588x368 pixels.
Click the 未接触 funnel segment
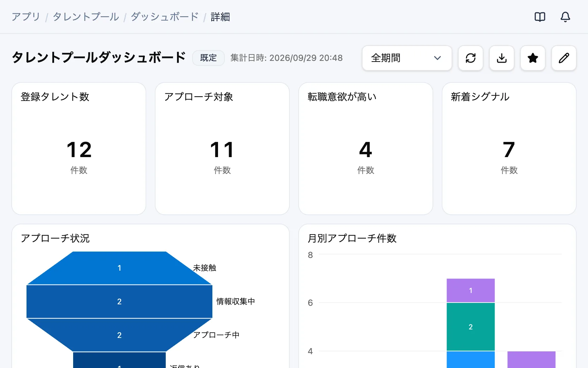point(119,268)
